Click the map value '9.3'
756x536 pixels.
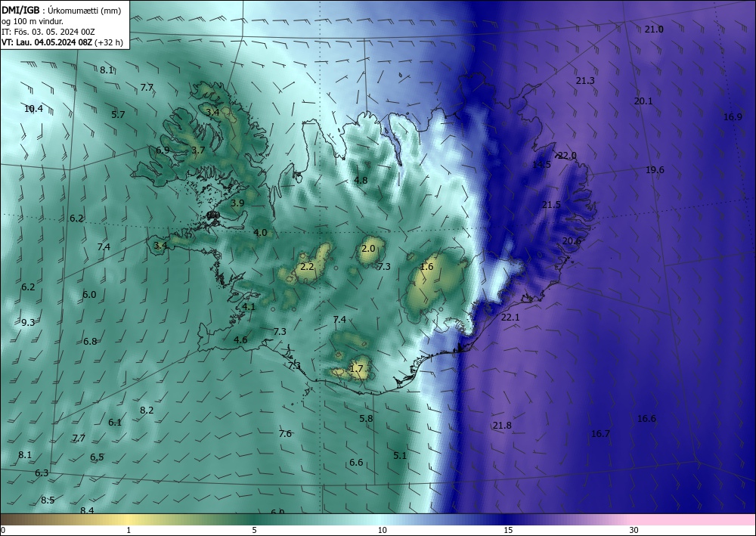28,323
